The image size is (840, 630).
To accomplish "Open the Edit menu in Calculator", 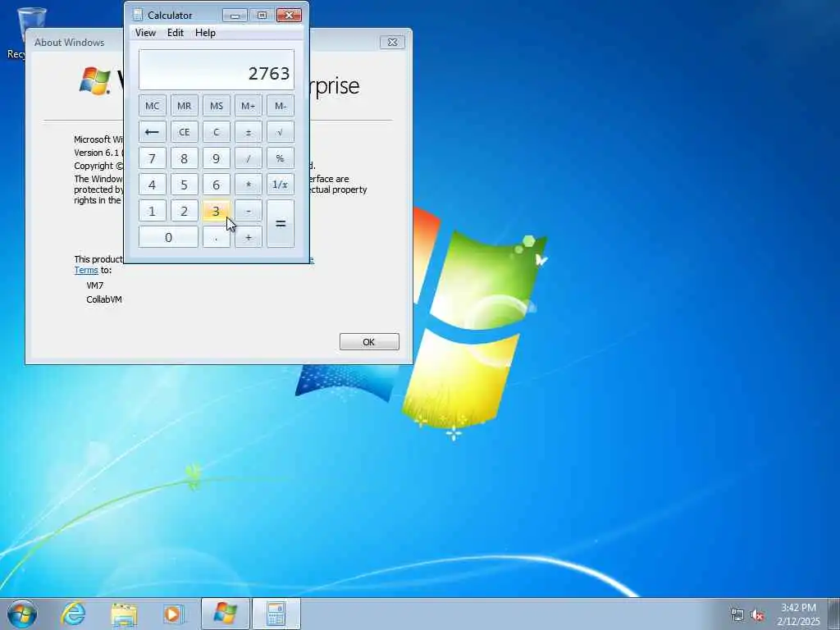I will [x=176, y=33].
